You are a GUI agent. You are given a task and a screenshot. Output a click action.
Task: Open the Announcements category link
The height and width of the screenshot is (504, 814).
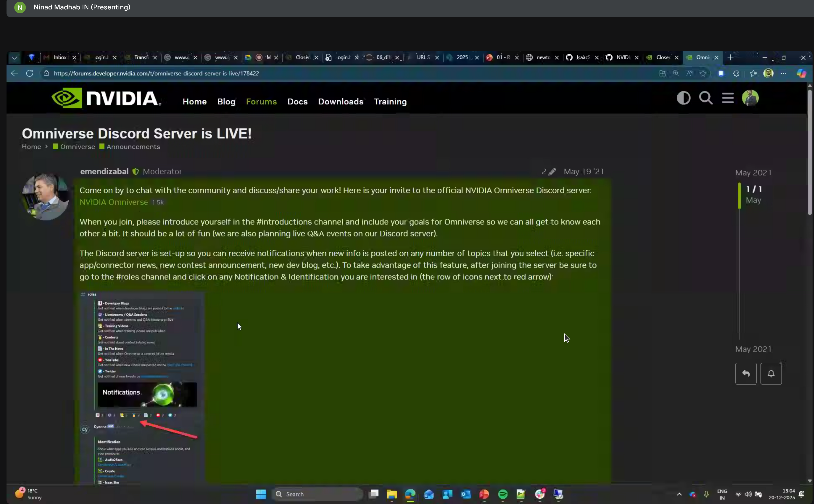coord(133,147)
